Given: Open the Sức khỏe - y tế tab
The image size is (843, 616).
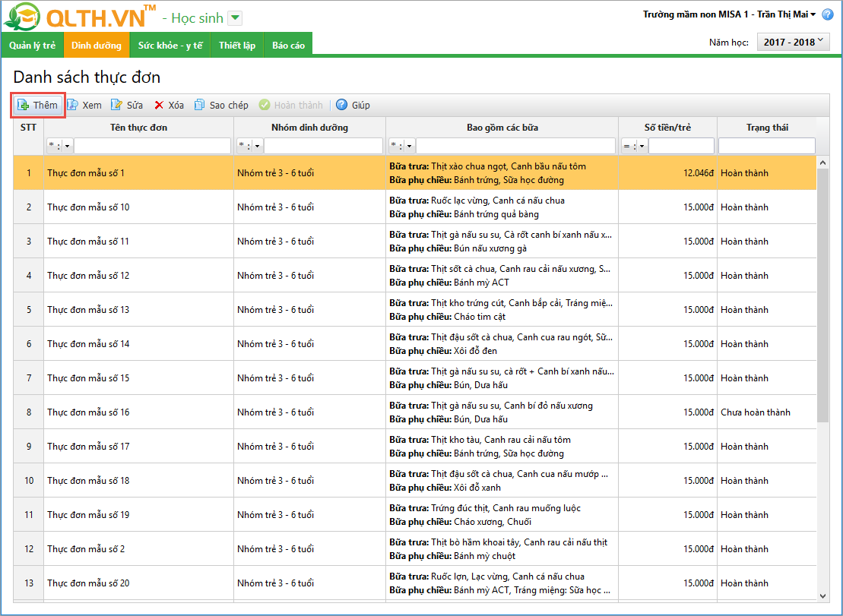Looking at the screenshot, I should (170, 46).
